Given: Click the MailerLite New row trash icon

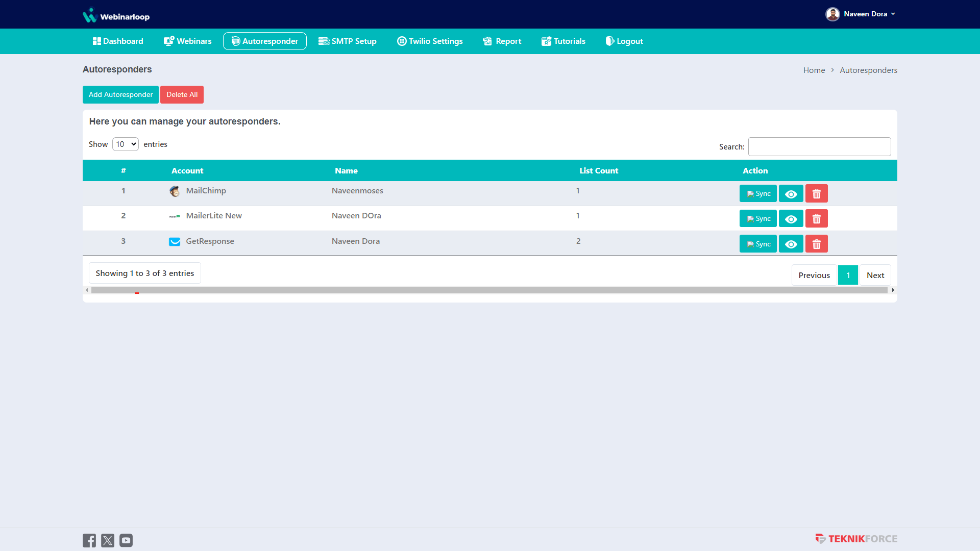Looking at the screenshot, I should point(816,219).
